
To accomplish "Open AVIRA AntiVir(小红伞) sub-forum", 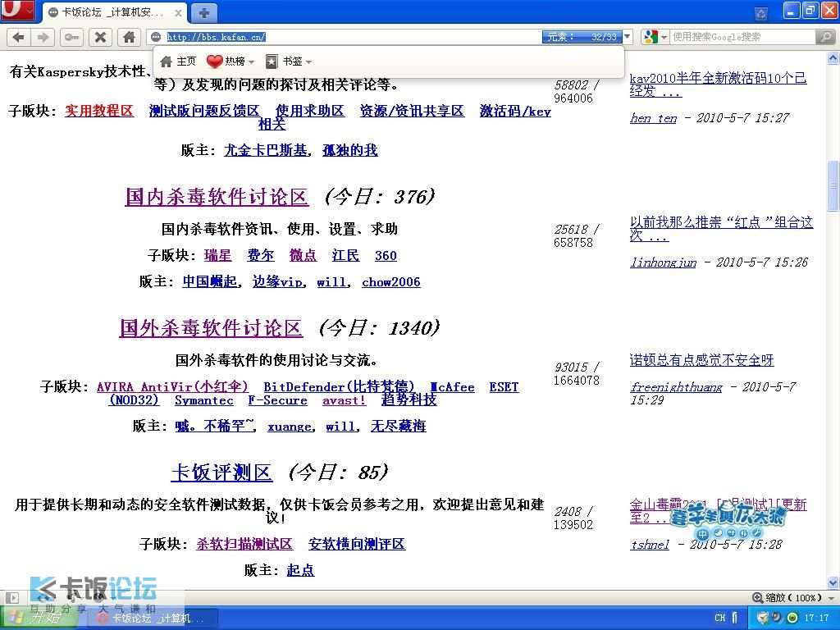I will [172, 387].
